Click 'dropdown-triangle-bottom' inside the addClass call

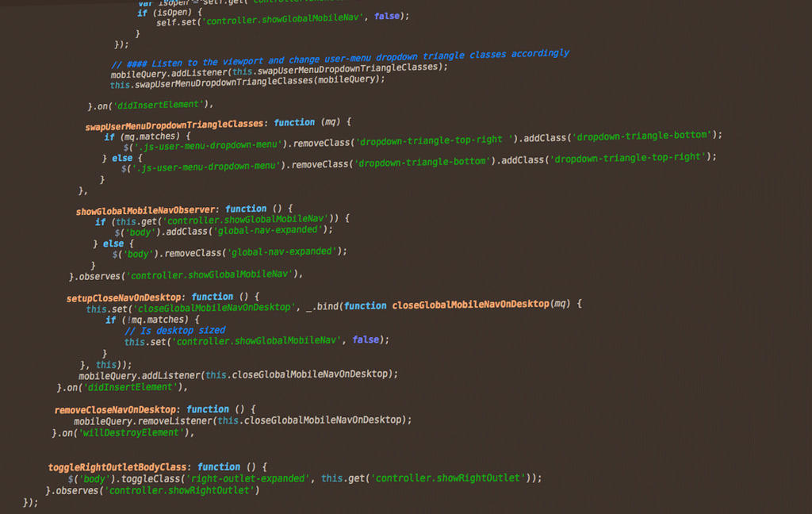[642, 136]
